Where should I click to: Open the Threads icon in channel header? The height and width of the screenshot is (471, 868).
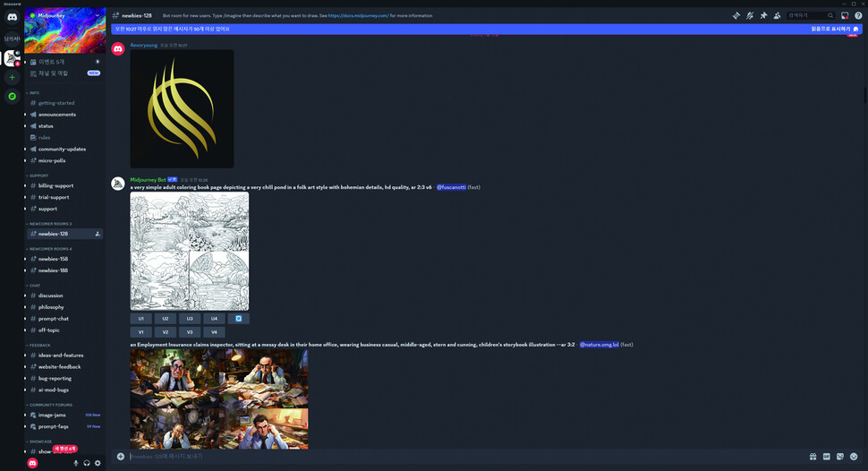tap(736, 15)
